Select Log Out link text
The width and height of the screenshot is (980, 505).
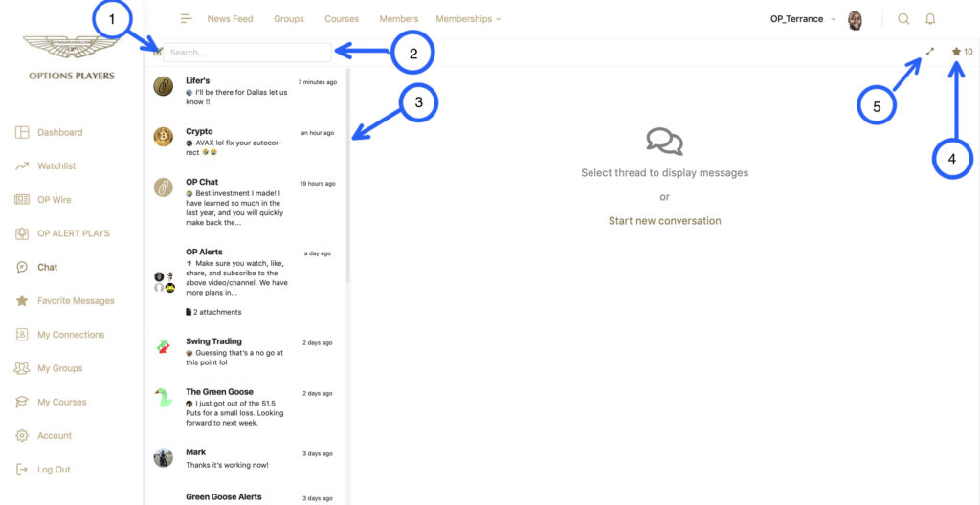coord(54,470)
